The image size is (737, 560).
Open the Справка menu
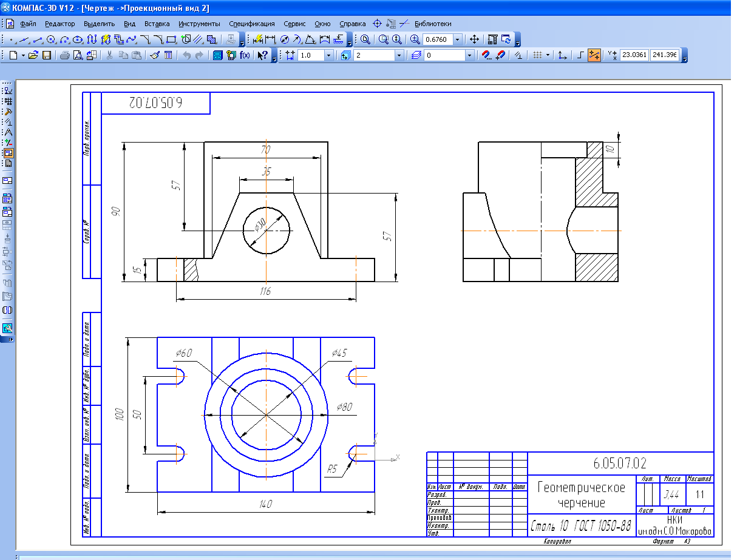pyautogui.click(x=352, y=24)
